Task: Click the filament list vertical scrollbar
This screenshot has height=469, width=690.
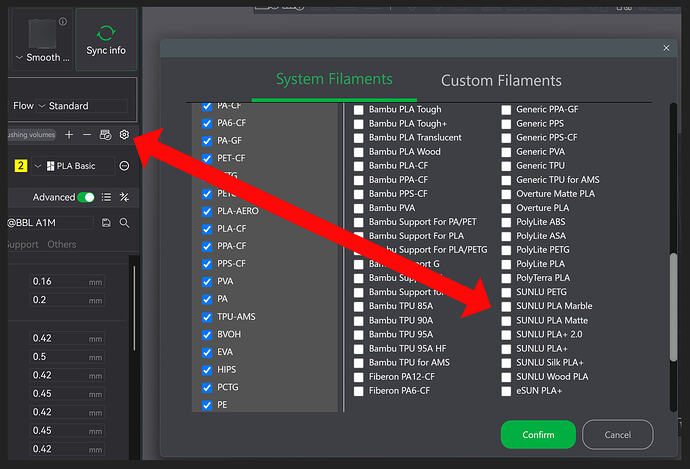Action: tap(673, 307)
